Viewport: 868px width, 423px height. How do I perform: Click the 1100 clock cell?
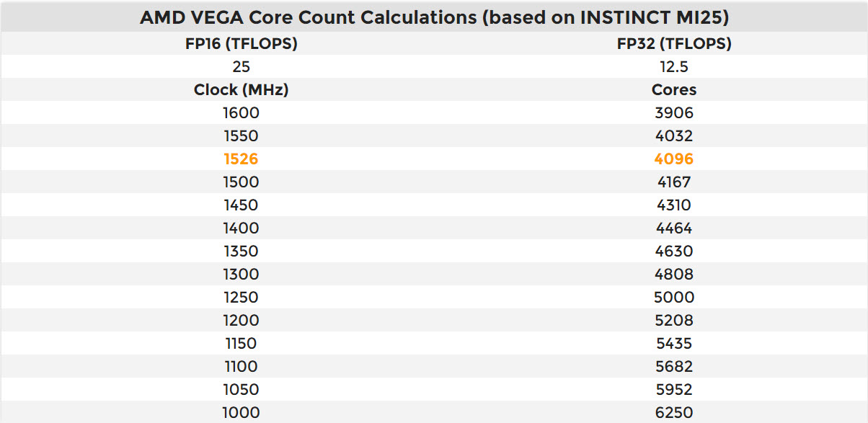click(x=241, y=367)
